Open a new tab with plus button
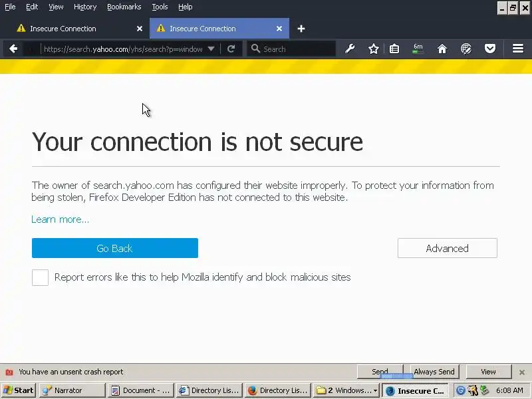532x399 pixels. tap(301, 29)
